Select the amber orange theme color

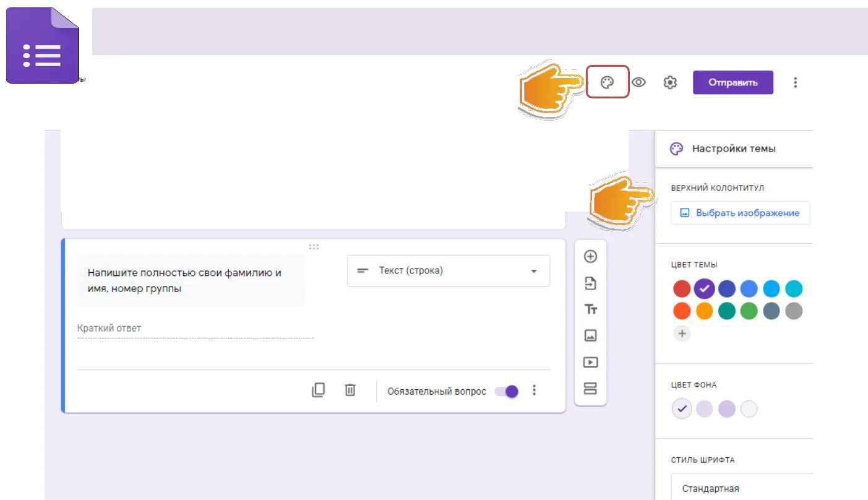[x=705, y=311]
